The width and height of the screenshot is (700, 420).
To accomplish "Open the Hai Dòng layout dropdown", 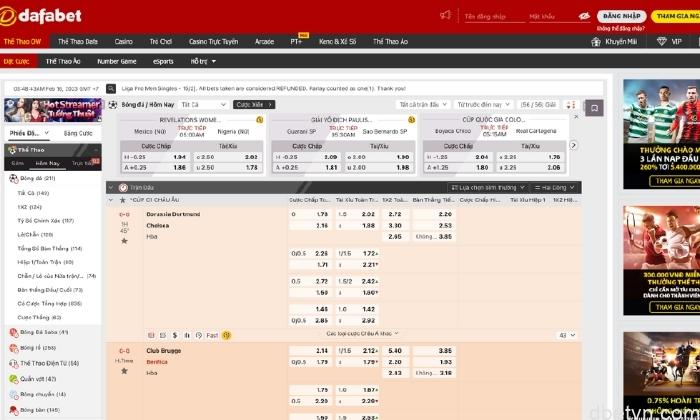I will click(x=554, y=188).
